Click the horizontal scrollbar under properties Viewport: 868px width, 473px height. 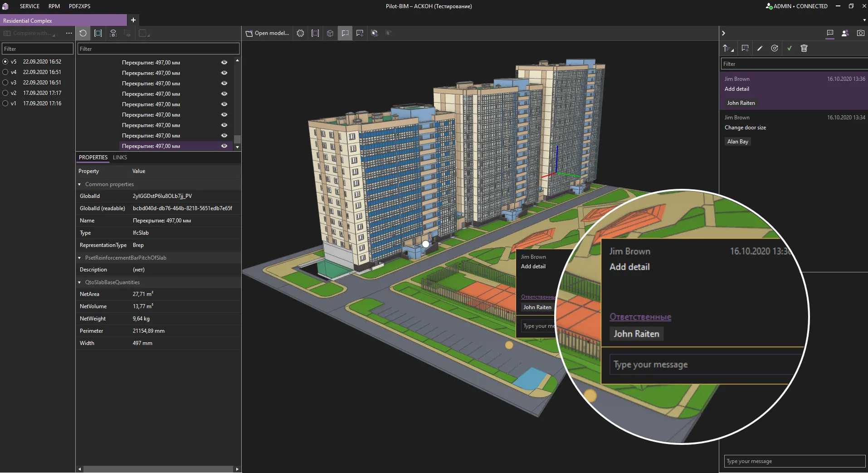coord(158,469)
